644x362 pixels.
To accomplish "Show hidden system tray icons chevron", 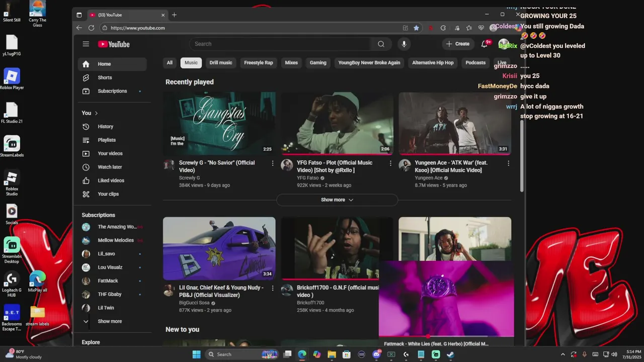I will click(x=562, y=354).
